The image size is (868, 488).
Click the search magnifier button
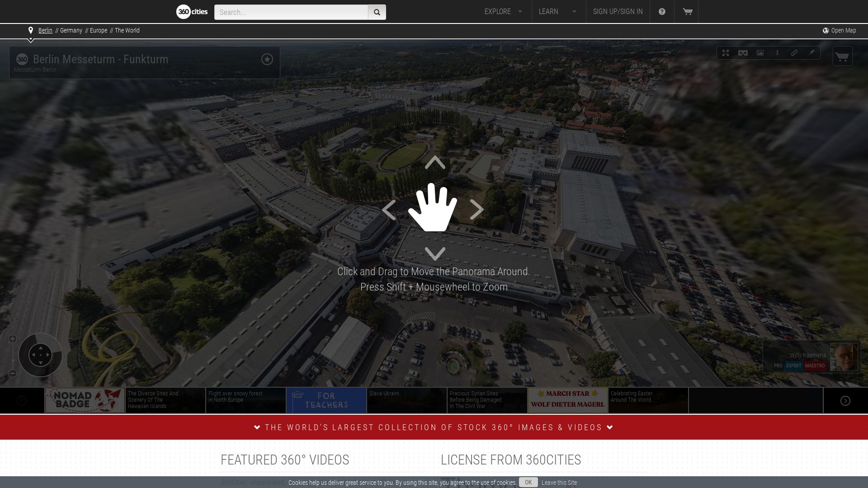[377, 12]
